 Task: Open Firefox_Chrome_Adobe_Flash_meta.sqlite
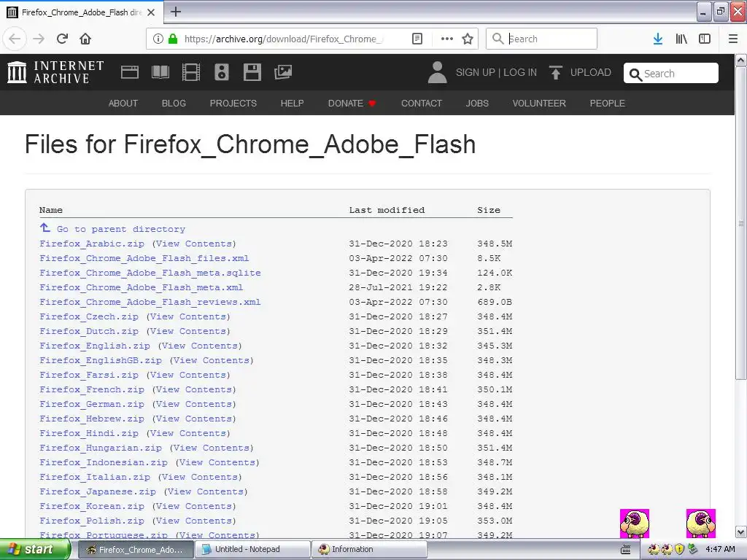pyautogui.click(x=150, y=273)
